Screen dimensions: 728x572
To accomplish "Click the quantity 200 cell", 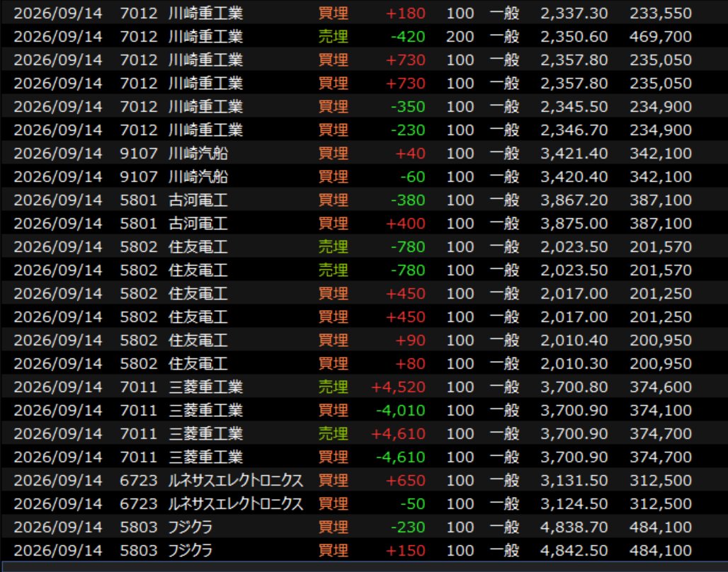I will pyautogui.click(x=460, y=36).
